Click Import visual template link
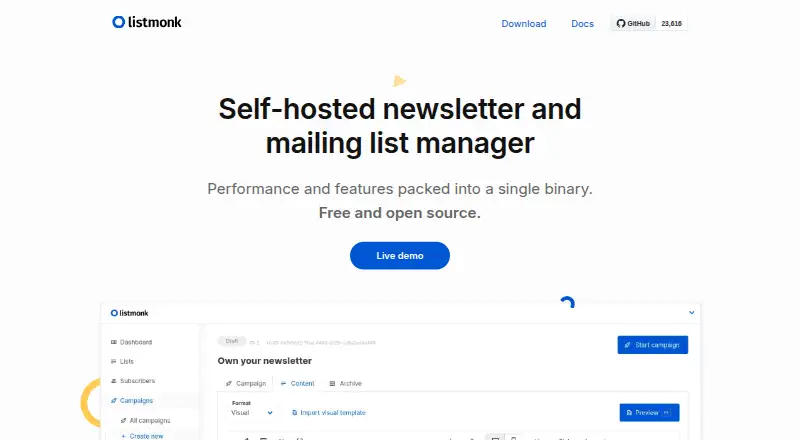The image size is (800, 440). (x=329, y=412)
